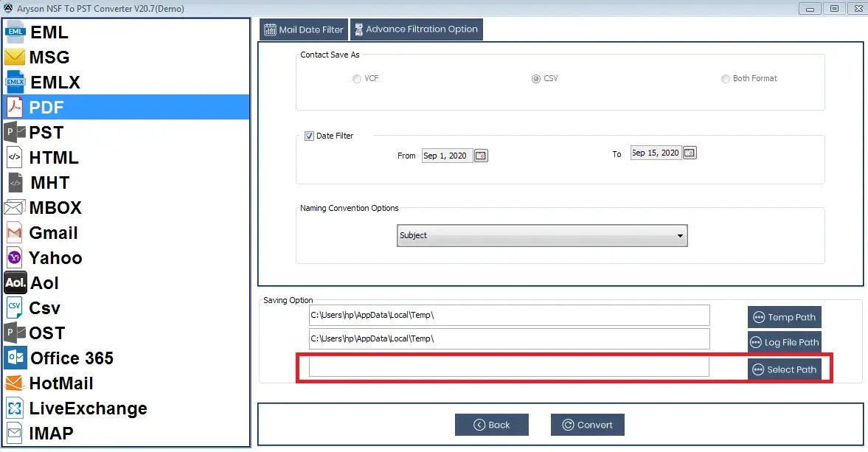Image resolution: width=868 pixels, height=452 pixels.
Task: Click the log file path text field
Action: pos(510,338)
